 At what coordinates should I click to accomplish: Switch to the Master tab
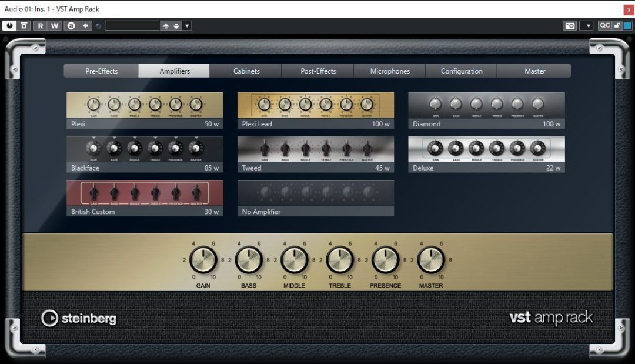click(534, 71)
